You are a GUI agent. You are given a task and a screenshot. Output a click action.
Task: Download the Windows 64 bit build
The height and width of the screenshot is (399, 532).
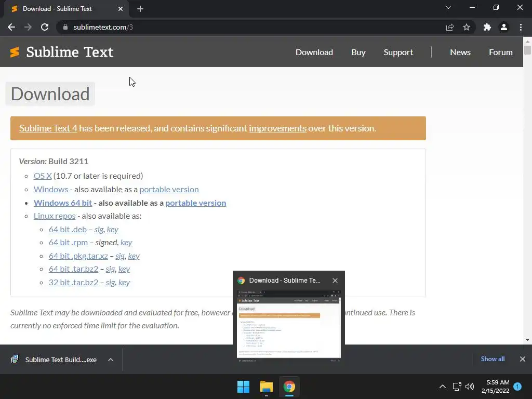point(63,203)
